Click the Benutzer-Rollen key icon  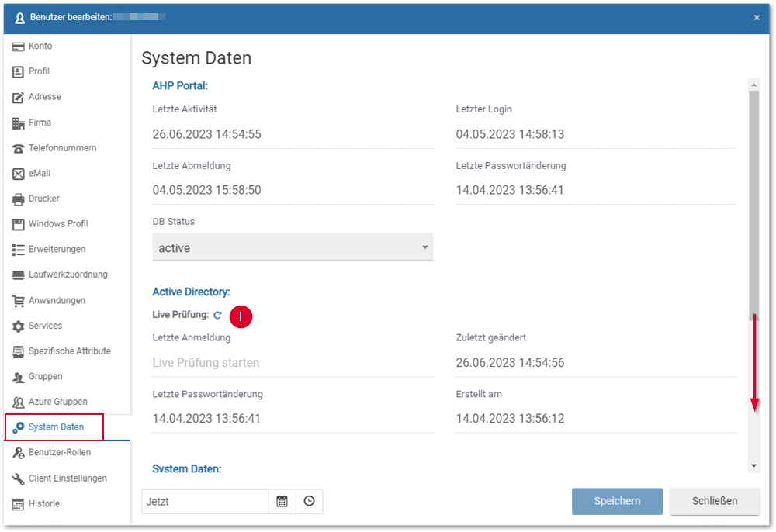[19, 453]
